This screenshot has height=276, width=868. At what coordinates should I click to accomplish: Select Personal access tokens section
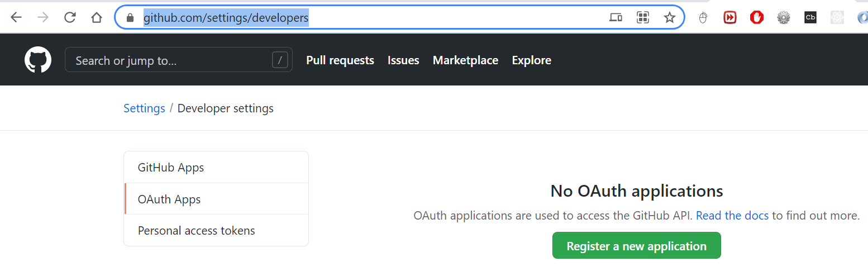pos(196,230)
